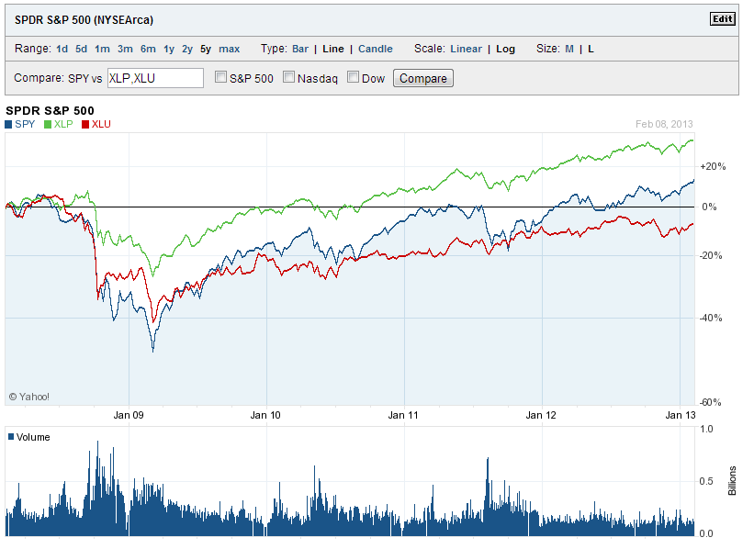Image resolution: width=754 pixels, height=560 pixels.
Task: Click the red XLU legend swatch
Action: (85, 125)
